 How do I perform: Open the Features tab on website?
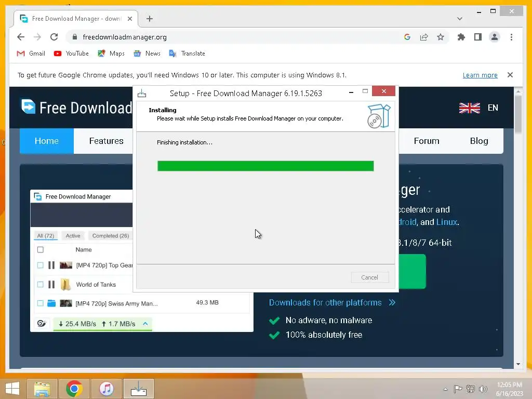106,141
